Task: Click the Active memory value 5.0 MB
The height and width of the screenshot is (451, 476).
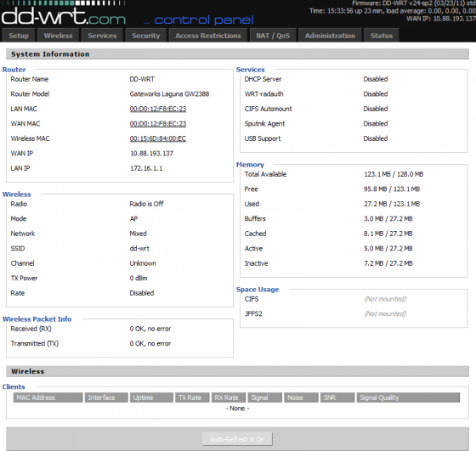Action: click(x=373, y=249)
